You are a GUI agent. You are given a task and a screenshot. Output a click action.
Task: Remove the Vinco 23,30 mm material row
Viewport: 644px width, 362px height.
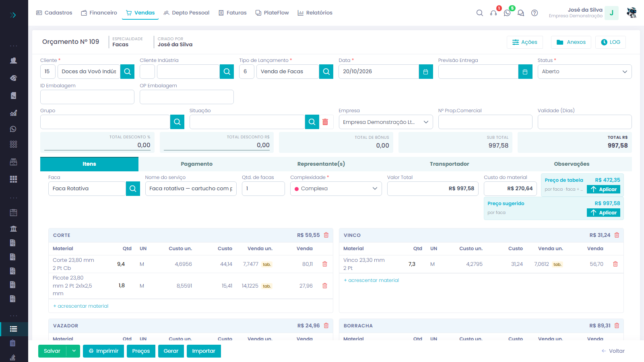pyautogui.click(x=615, y=264)
